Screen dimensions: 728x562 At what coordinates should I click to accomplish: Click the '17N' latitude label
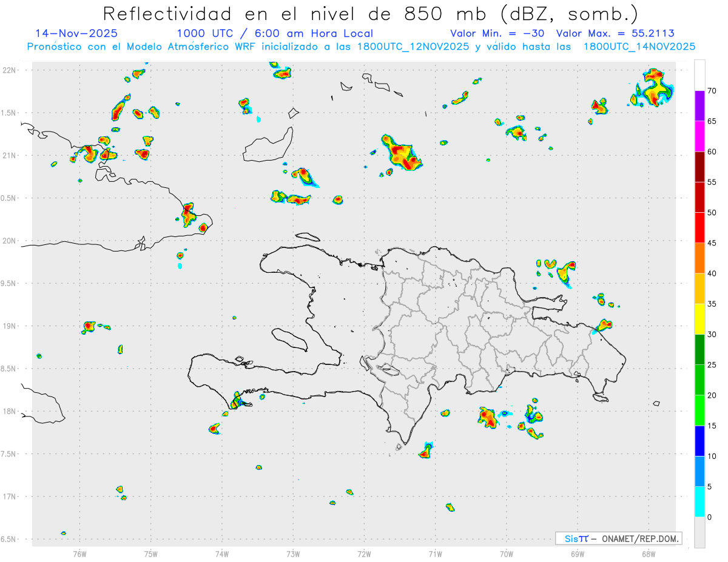10,497
